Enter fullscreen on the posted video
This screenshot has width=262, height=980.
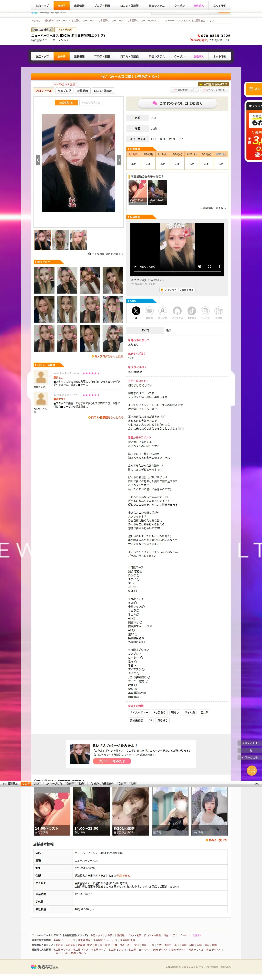coord(209,267)
